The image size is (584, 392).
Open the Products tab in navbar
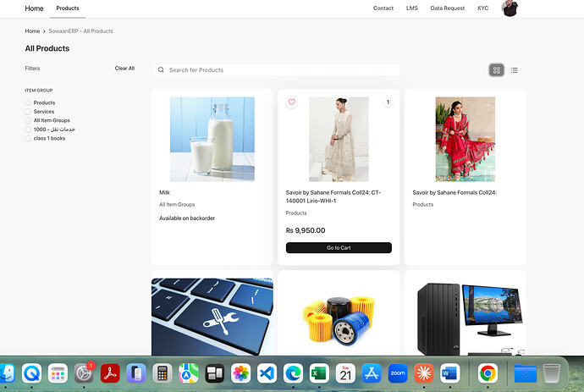pyautogui.click(x=68, y=8)
